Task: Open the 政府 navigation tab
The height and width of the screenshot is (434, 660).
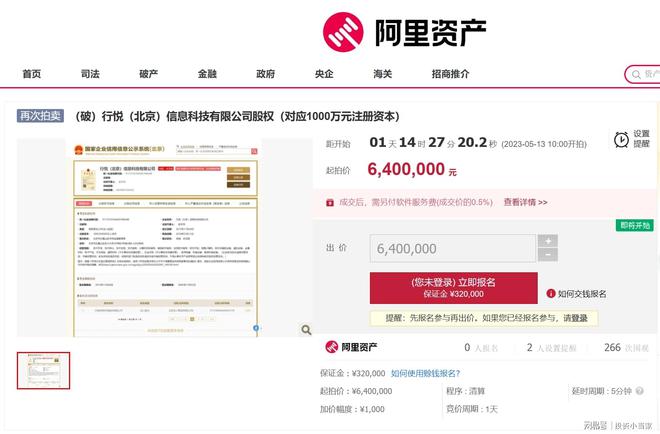Action: click(x=266, y=74)
